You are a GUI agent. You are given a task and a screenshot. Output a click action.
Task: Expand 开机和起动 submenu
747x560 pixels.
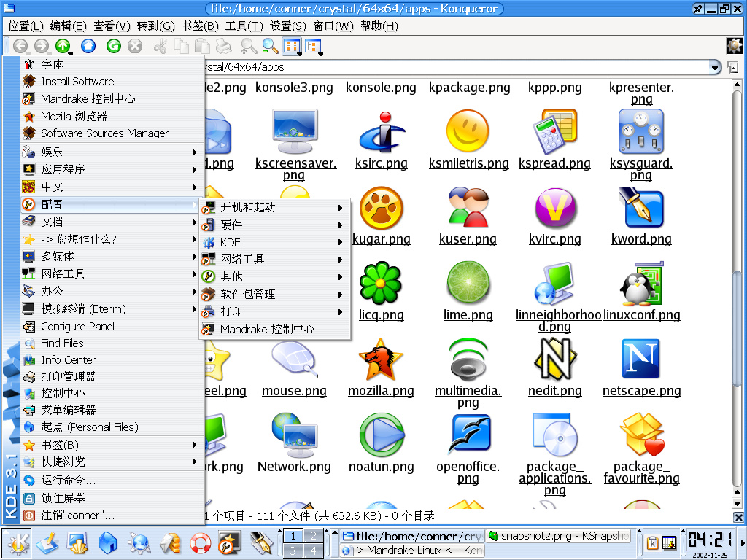274,208
